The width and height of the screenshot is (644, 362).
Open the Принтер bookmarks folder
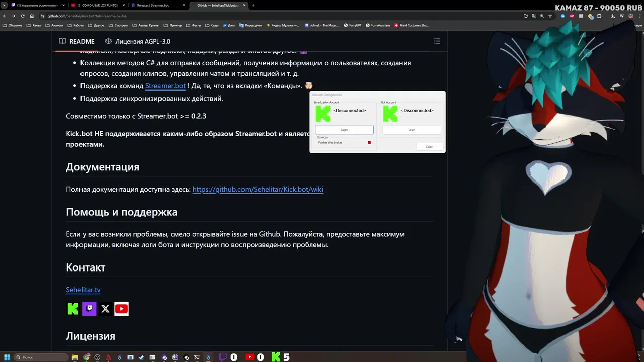173,25
